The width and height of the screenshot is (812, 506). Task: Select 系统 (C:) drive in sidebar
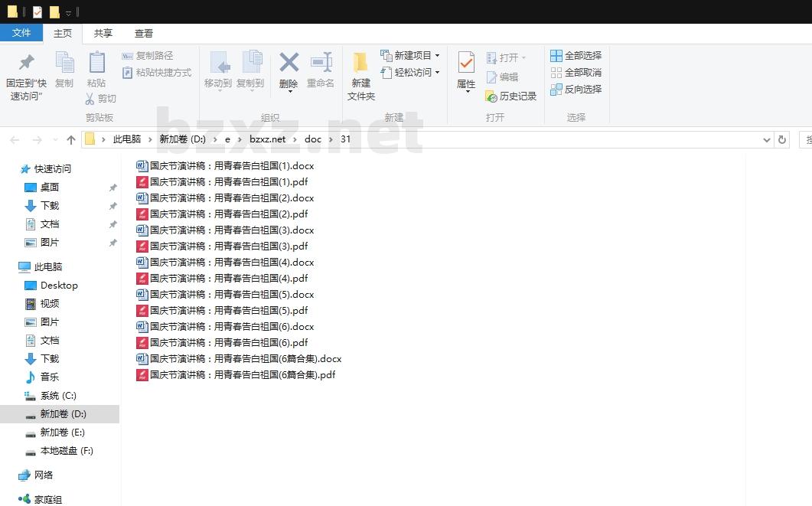pos(58,396)
